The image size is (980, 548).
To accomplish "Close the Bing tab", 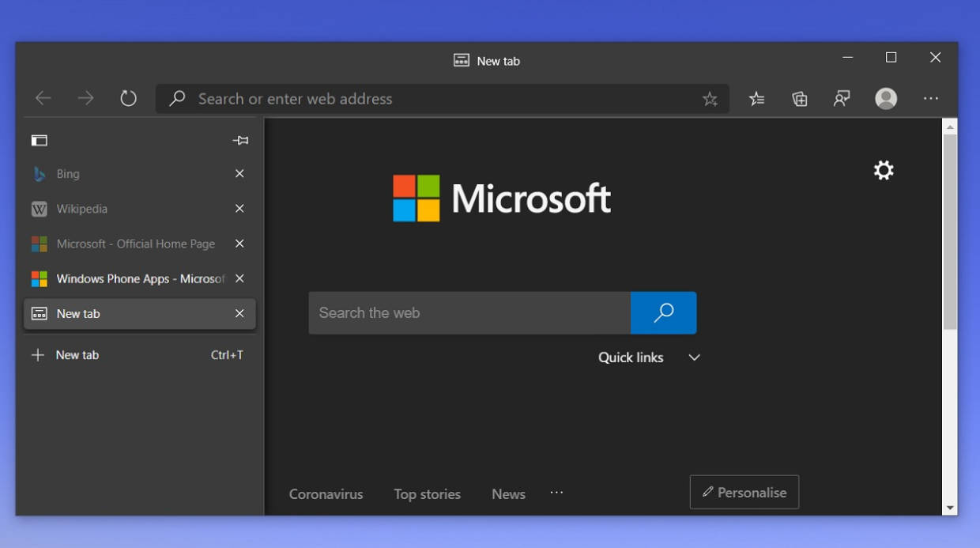I will click(x=239, y=174).
